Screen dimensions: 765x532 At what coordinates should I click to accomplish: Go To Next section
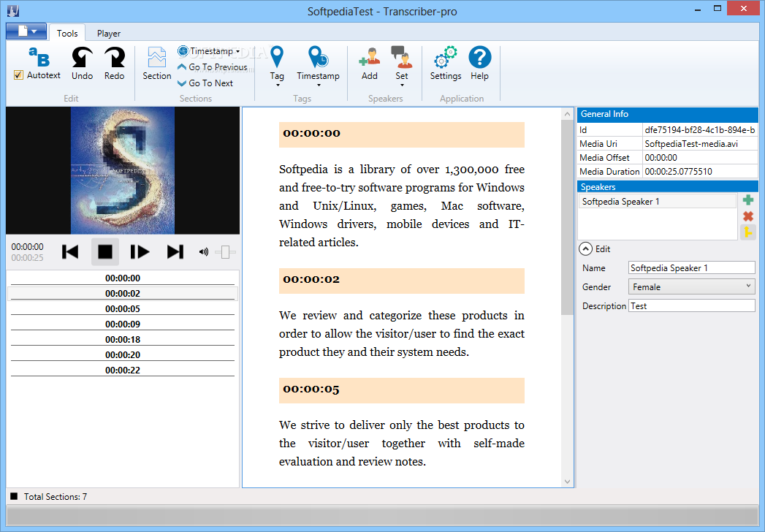(205, 83)
